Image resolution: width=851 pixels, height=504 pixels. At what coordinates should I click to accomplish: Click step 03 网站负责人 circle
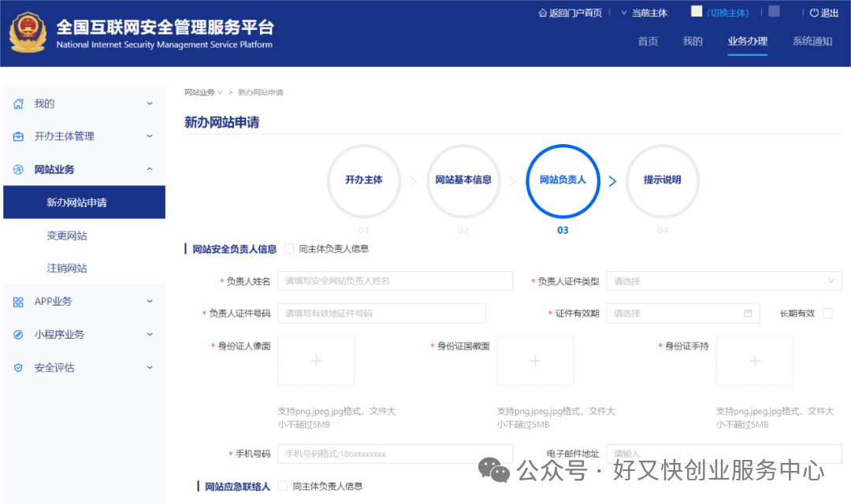point(563,181)
